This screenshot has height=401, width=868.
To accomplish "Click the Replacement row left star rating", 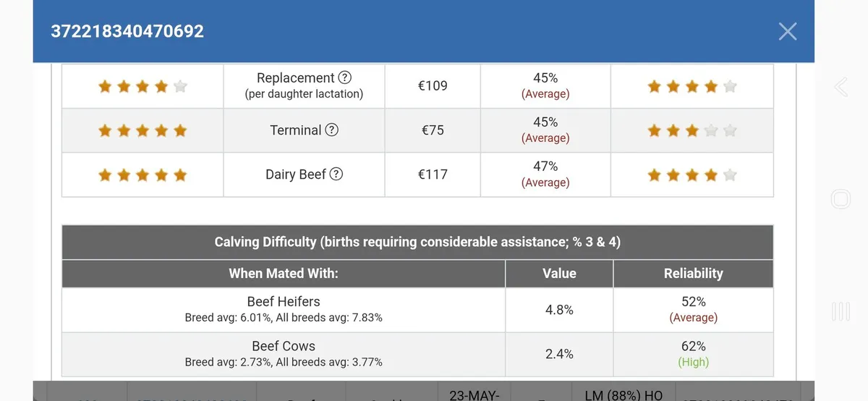I will pyautogui.click(x=142, y=87).
